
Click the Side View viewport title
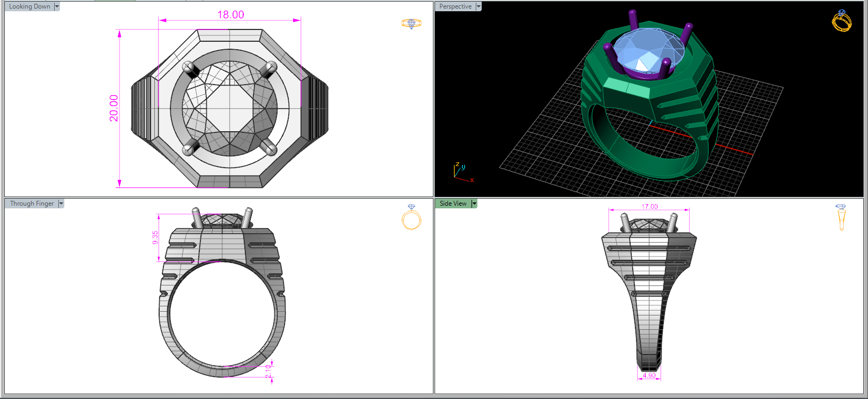tap(453, 204)
